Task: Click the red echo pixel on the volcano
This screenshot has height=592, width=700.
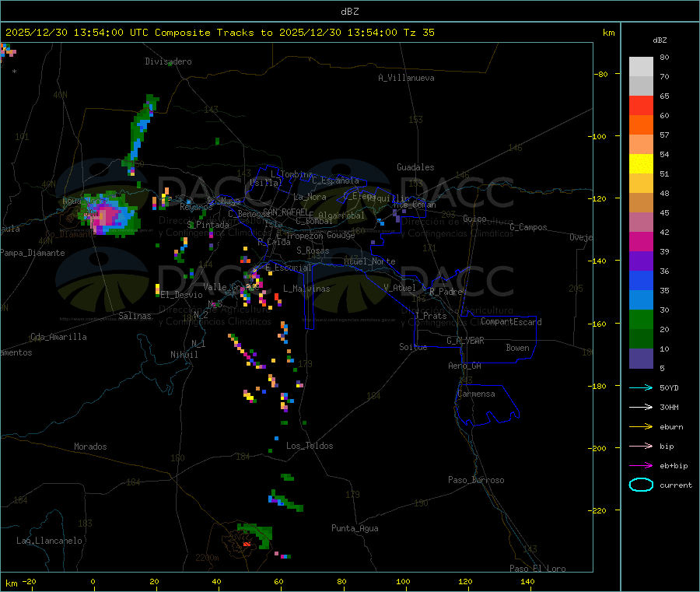Action: 247,544
